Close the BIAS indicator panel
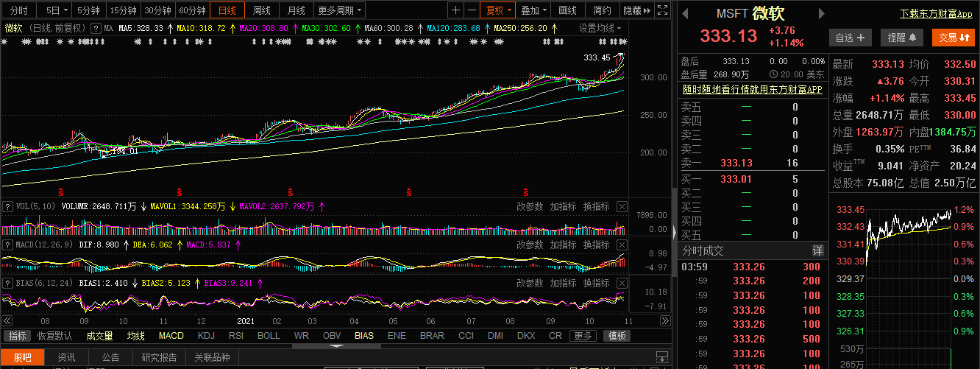This screenshot has width=980, height=369. click(622, 283)
